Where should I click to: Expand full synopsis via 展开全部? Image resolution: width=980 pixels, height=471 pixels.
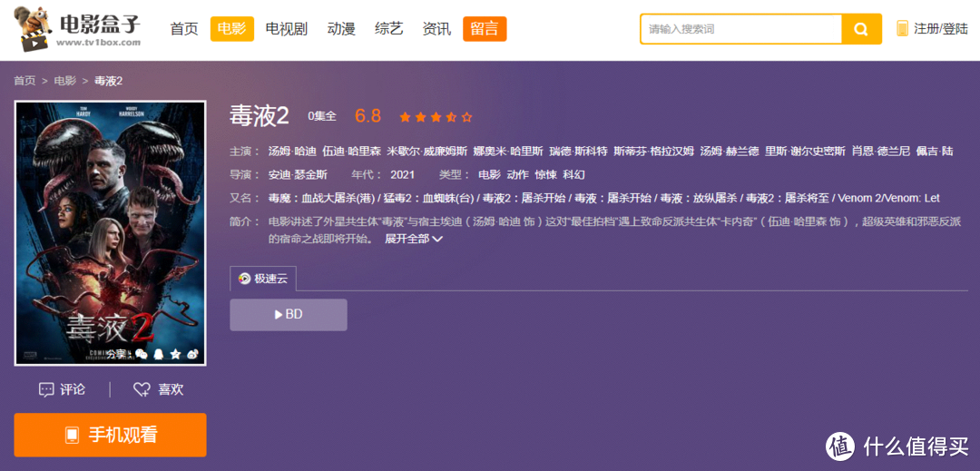tap(414, 239)
